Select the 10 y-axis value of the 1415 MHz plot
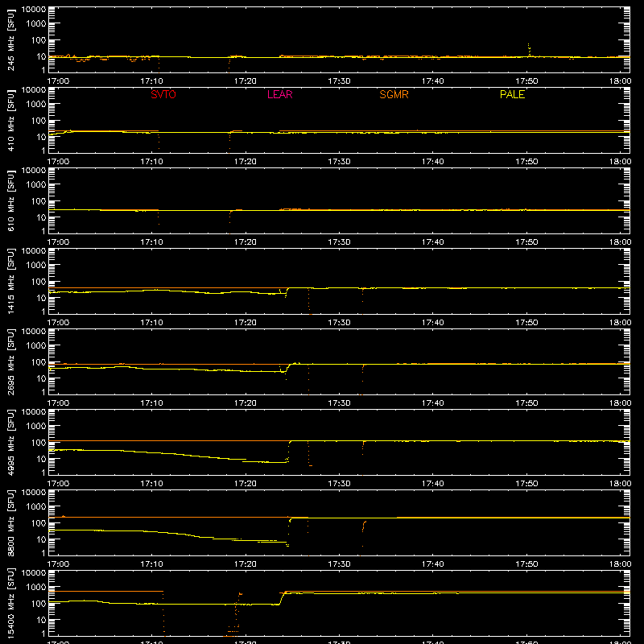 (42, 298)
